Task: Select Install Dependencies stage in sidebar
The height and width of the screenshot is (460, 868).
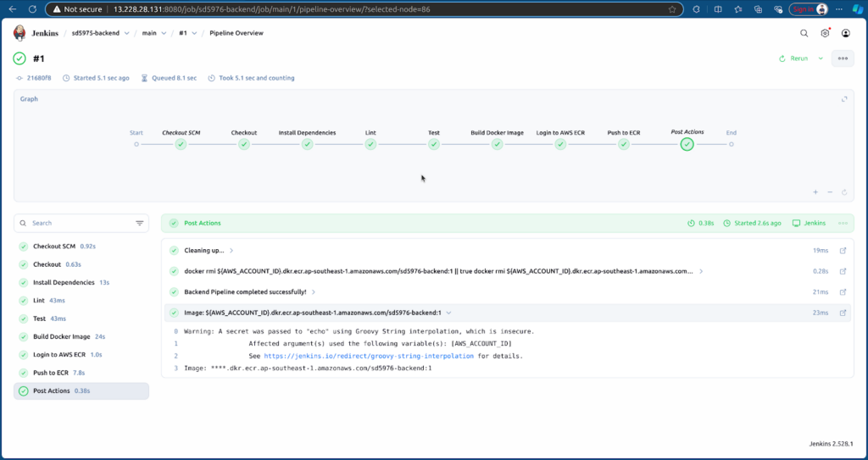Action: [63, 282]
